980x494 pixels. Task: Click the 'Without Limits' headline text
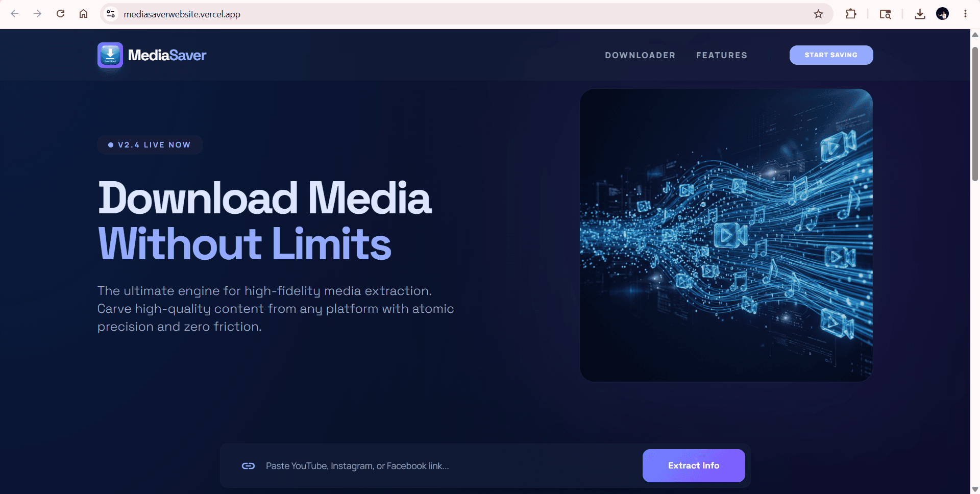[244, 244]
